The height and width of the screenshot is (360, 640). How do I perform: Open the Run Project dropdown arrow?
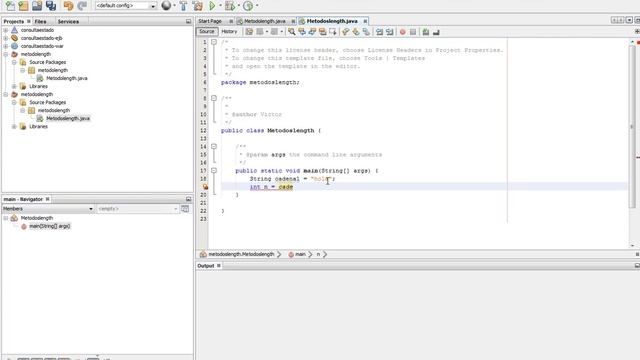point(220,6)
